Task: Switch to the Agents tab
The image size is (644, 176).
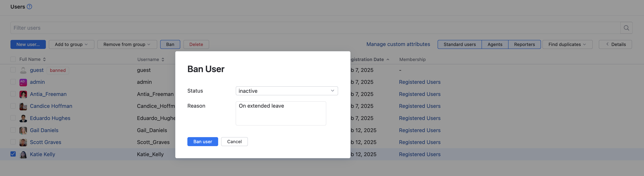Action: pyautogui.click(x=495, y=45)
